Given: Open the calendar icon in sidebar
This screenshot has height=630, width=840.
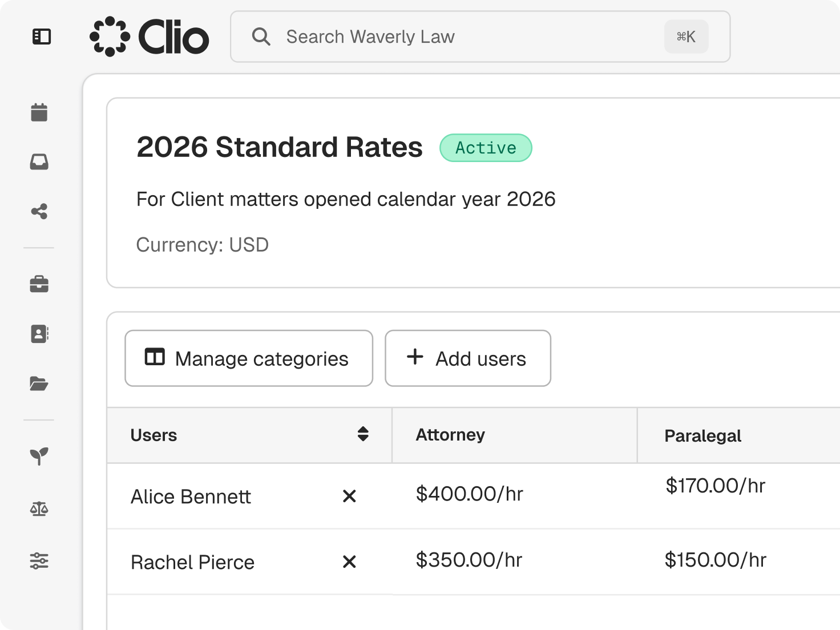Looking at the screenshot, I should point(39,112).
